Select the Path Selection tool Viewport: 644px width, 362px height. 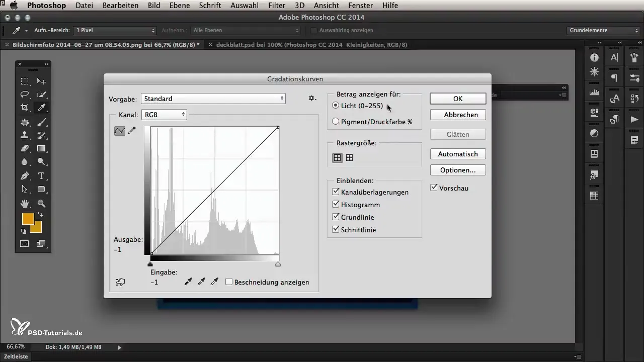[24, 190]
